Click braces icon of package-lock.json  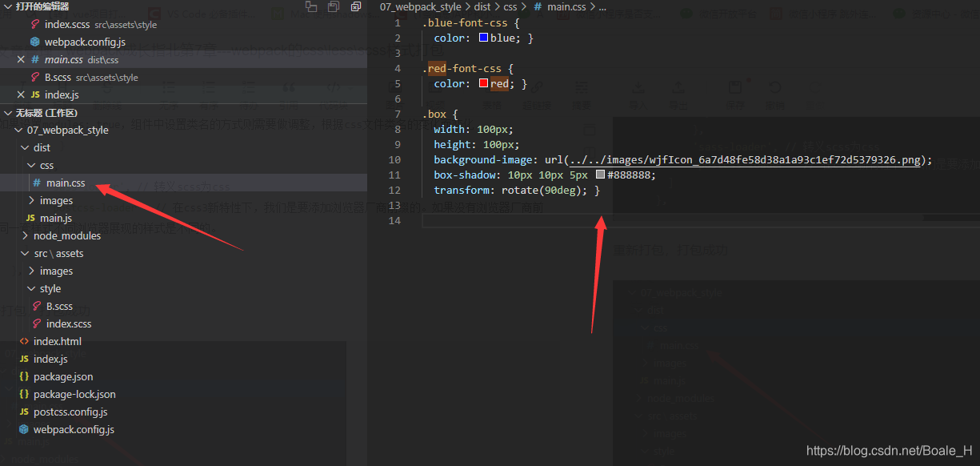click(x=24, y=394)
